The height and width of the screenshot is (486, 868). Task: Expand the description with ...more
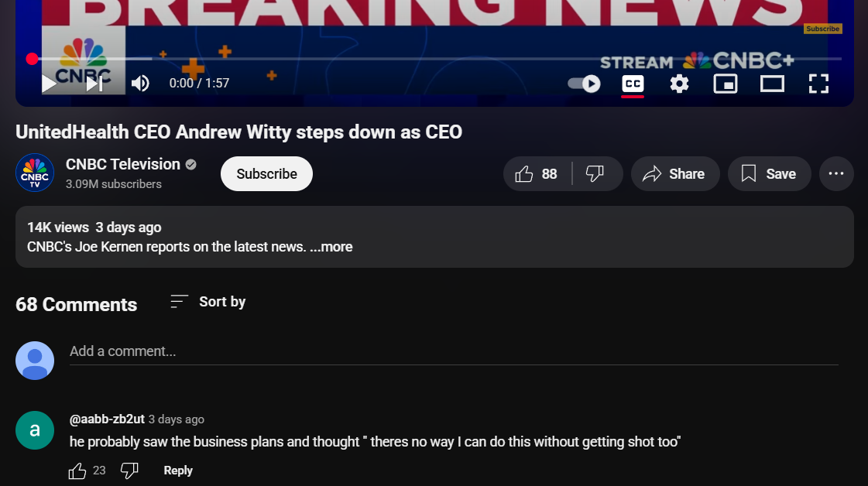331,247
